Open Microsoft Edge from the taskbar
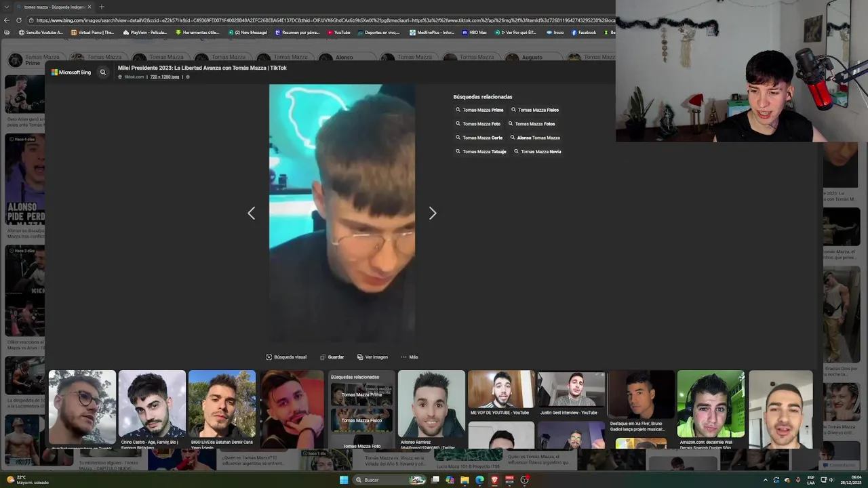The image size is (868, 488). [479, 480]
